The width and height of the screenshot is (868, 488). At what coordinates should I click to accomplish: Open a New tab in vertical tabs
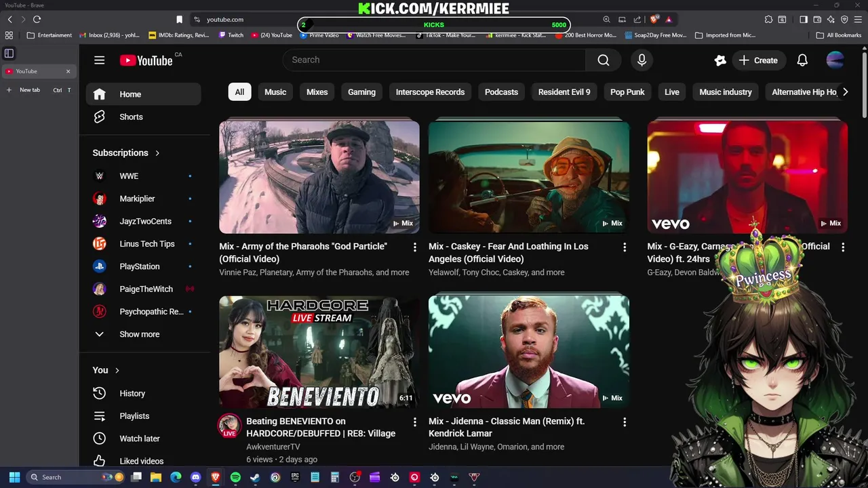[39, 90]
